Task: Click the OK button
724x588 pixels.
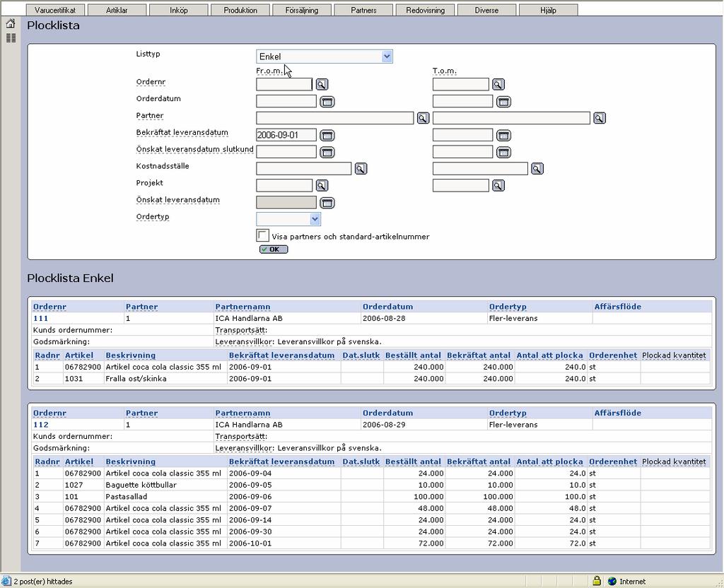Action: pos(274,249)
